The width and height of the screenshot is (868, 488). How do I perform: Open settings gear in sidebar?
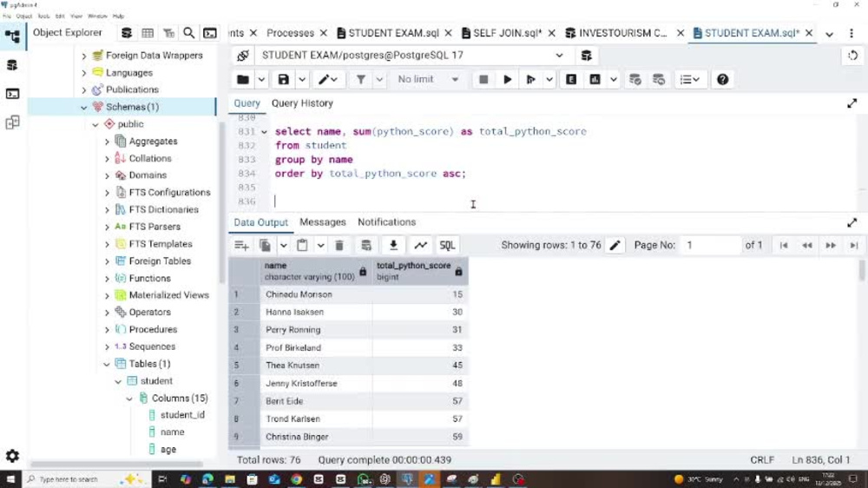[x=12, y=456]
